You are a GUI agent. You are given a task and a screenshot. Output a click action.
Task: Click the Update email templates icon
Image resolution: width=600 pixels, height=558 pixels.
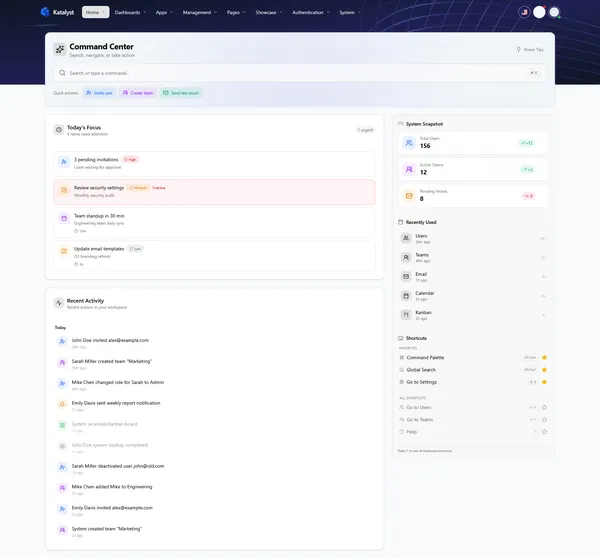64,251
